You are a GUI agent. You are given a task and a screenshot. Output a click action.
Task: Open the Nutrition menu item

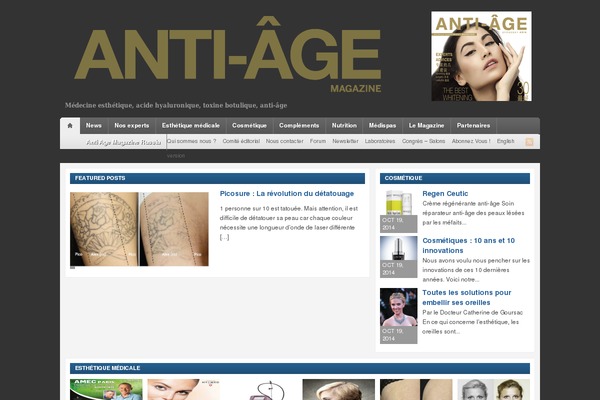pyautogui.click(x=344, y=126)
